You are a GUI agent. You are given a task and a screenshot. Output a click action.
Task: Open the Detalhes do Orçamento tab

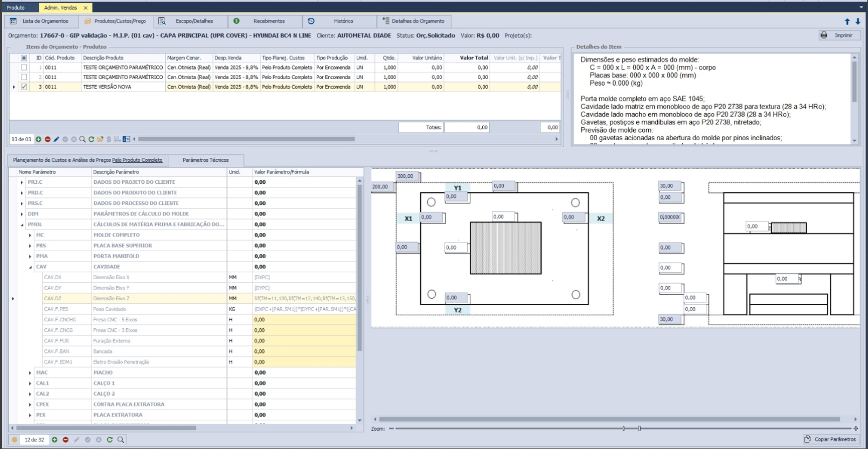point(414,22)
